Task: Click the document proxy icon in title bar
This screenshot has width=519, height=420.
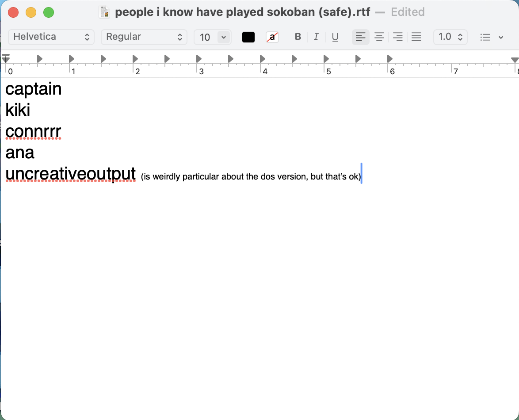Action: [x=104, y=12]
